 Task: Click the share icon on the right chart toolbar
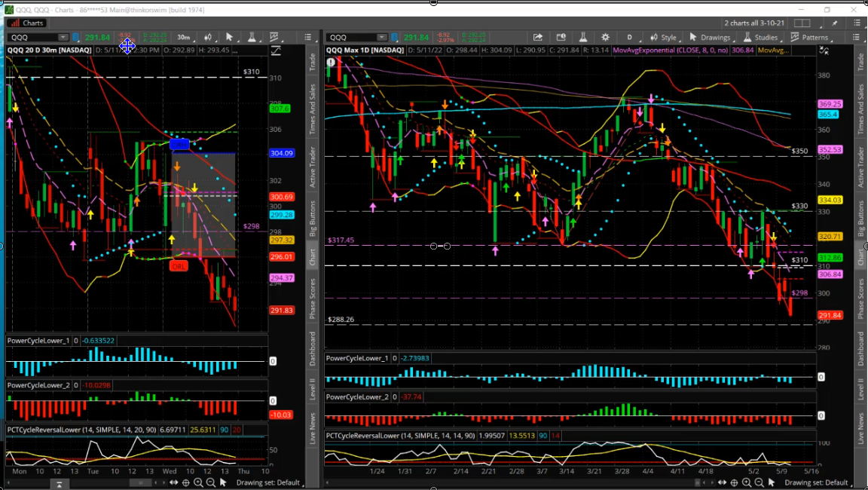pos(537,38)
